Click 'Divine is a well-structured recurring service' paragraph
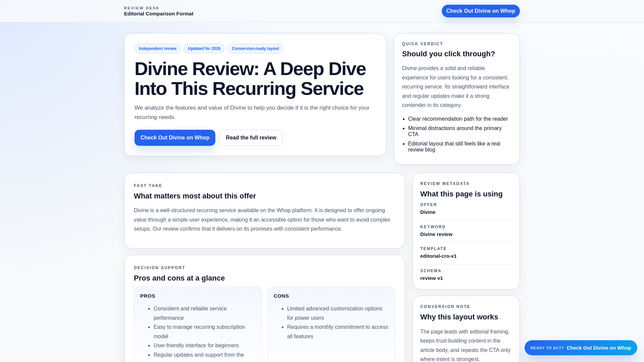This screenshot has width=644, height=362. (262, 220)
